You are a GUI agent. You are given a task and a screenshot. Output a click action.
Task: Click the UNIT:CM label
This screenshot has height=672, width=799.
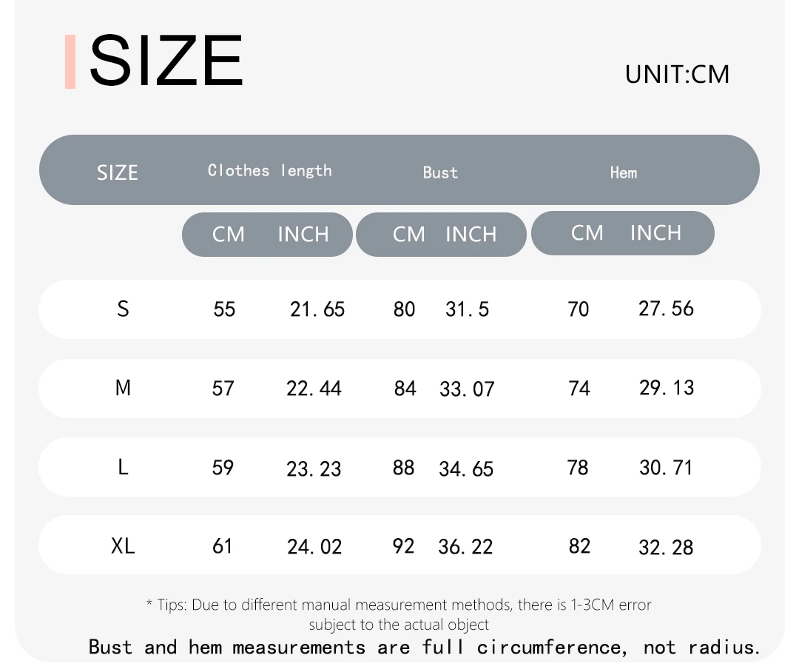677,75
